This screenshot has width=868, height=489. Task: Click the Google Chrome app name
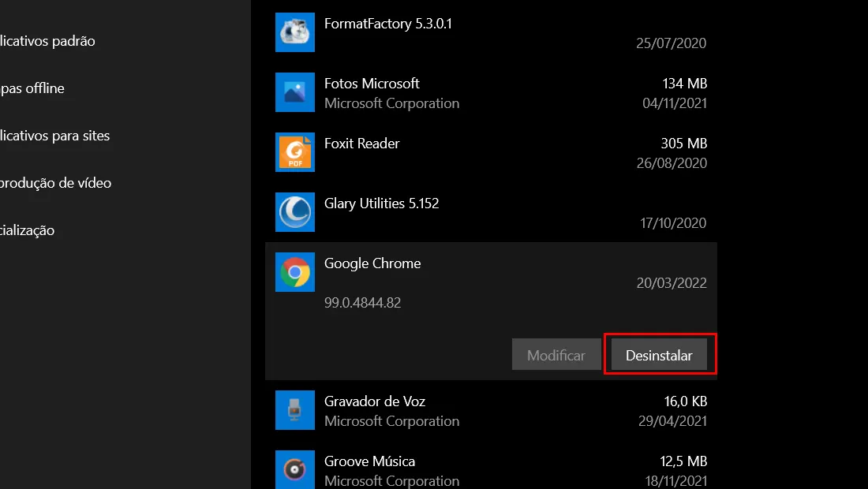[372, 263]
